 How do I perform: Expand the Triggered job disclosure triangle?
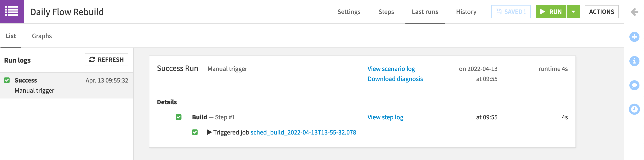tap(209, 132)
